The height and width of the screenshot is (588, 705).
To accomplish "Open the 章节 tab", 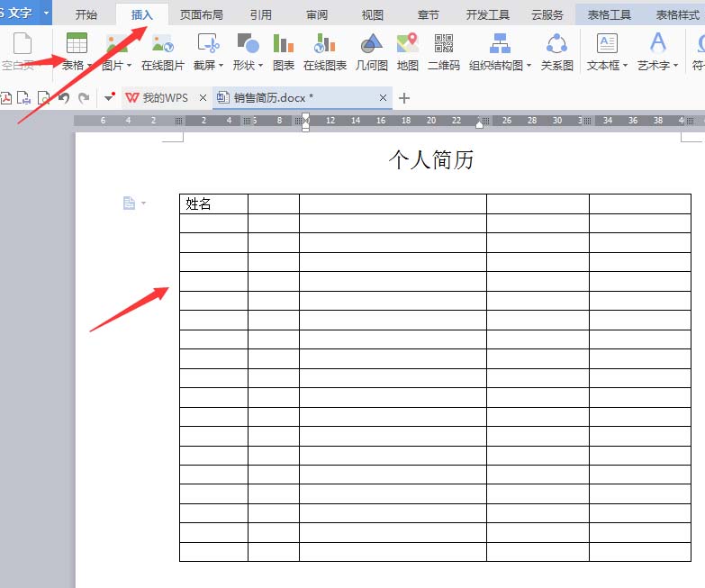I will pos(428,14).
